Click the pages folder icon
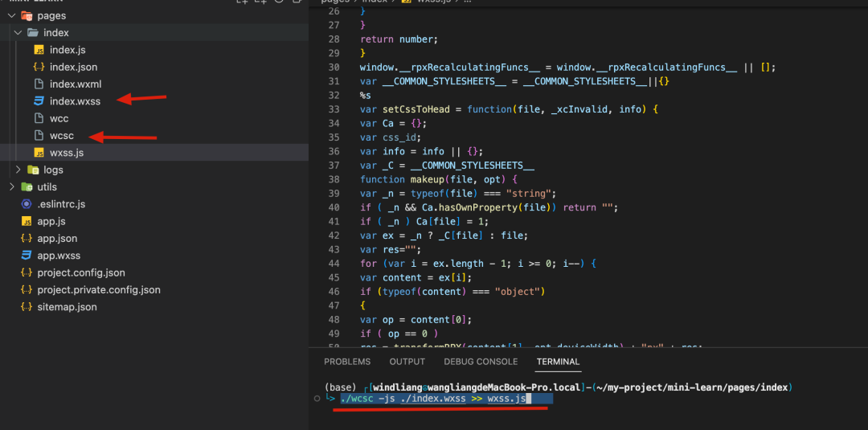The image size is (868, 430). click(x=27, y=15)
